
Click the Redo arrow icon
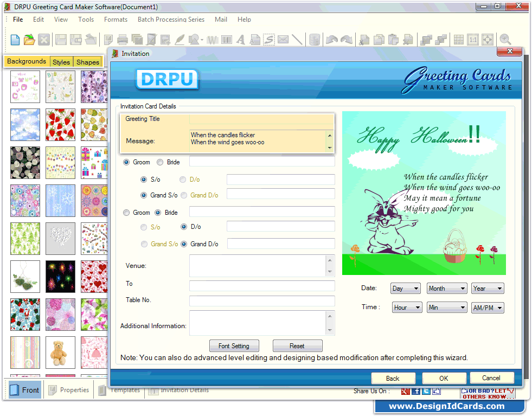point(347,40)
